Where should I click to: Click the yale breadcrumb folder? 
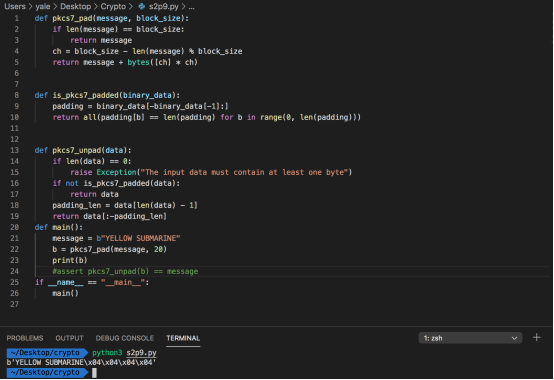pos(43,6)
